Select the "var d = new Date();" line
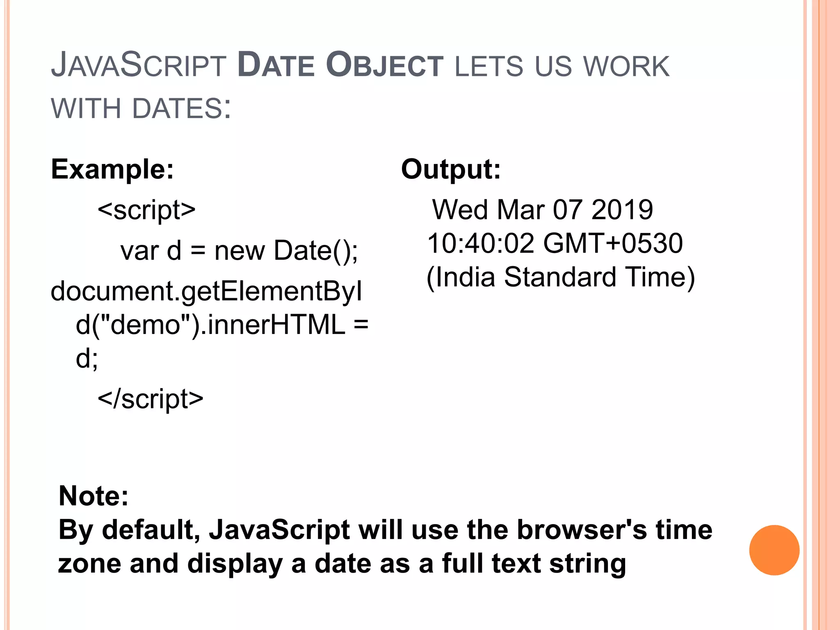Screen dimensions: 840x630 (239, 251)
